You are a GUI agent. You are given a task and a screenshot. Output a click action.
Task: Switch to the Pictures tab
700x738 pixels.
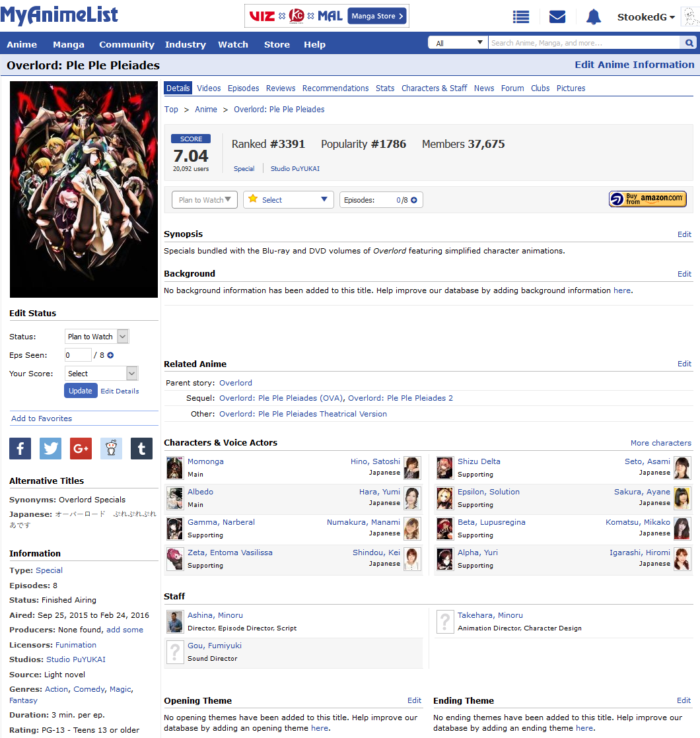click(571, 88)
